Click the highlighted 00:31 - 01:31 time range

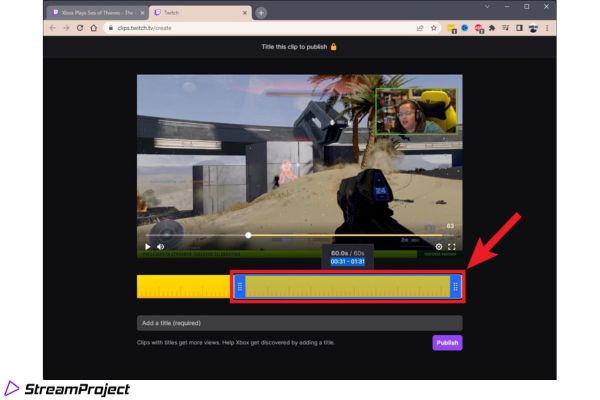[347, 261]
